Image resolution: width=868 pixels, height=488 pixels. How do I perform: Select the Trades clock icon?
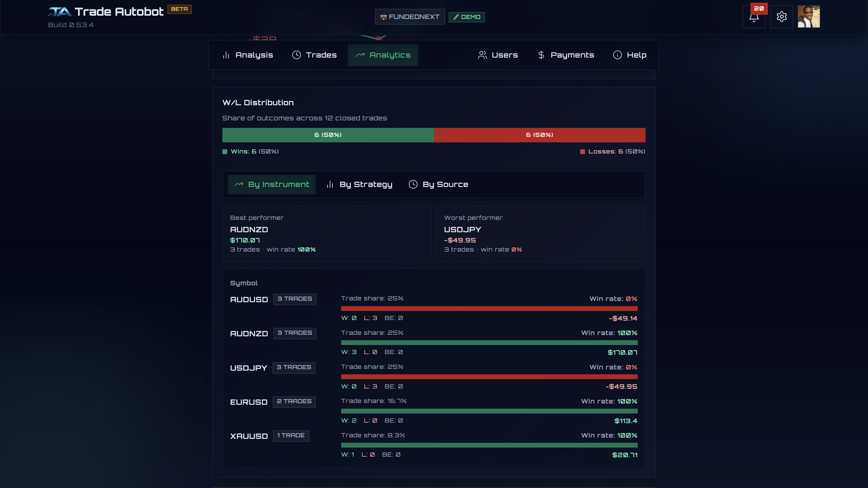(297, 55)
